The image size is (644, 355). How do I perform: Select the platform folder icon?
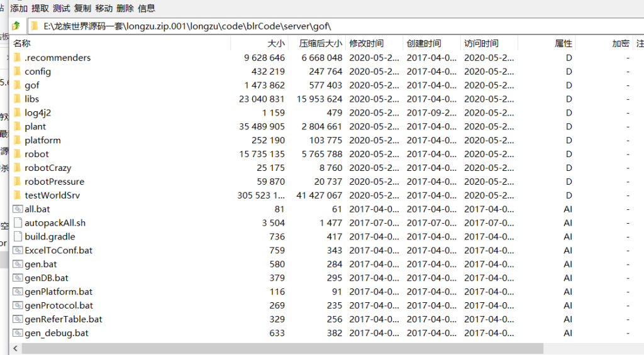17,140
